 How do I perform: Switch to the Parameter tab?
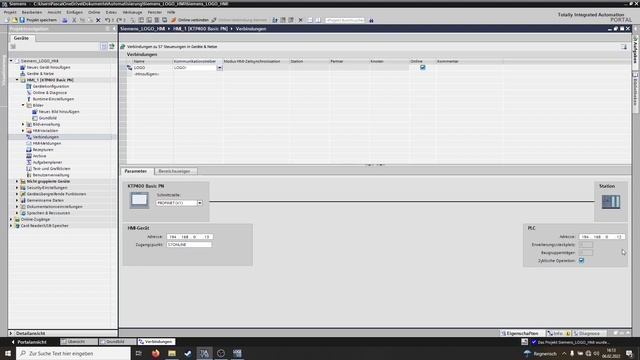pos(136,171)
